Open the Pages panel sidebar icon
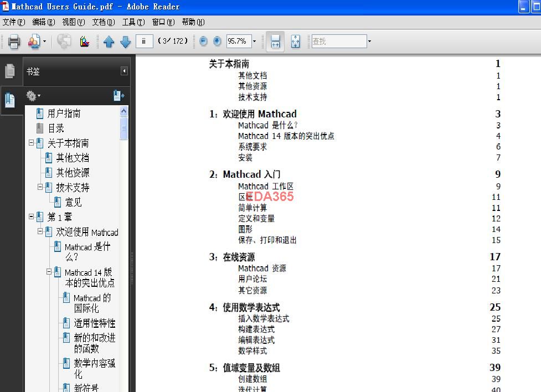Image resolution: width=541 pixels, height=392 pixels. pos(10,71)
